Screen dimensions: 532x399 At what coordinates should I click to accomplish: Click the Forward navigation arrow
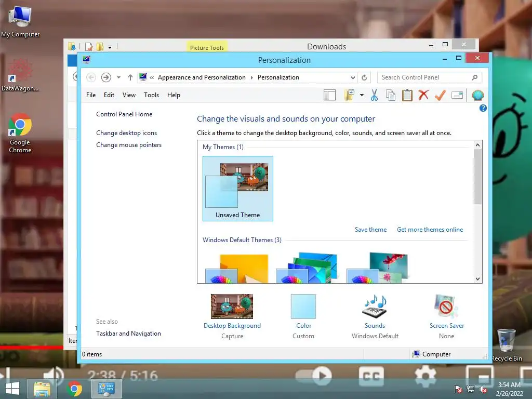(106, 77)
